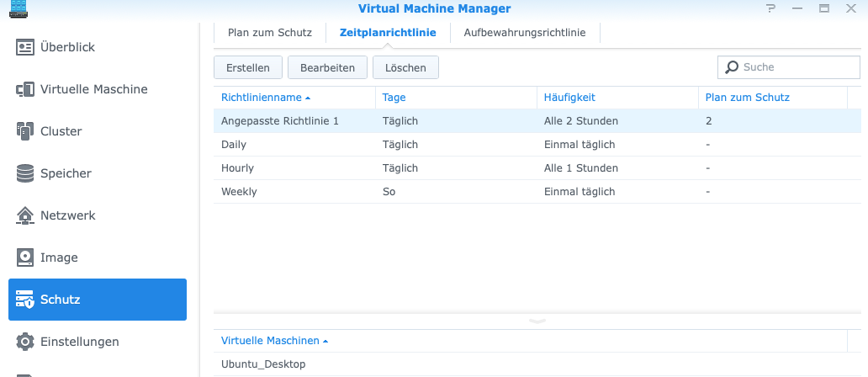868x377 pixels.
Task: Open the Speicher storage icon
Action: pos(25,173)
